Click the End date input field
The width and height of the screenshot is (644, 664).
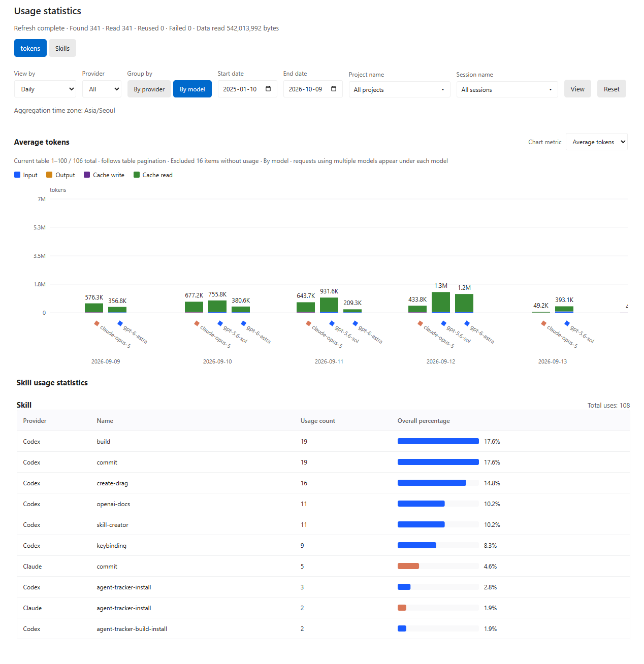click(x=313, y=89)
